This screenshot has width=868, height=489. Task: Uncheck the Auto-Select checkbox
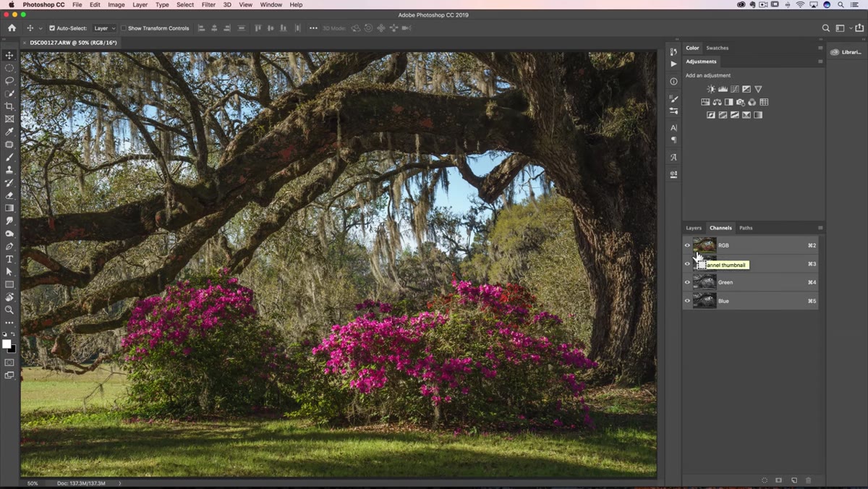(52, 28)
